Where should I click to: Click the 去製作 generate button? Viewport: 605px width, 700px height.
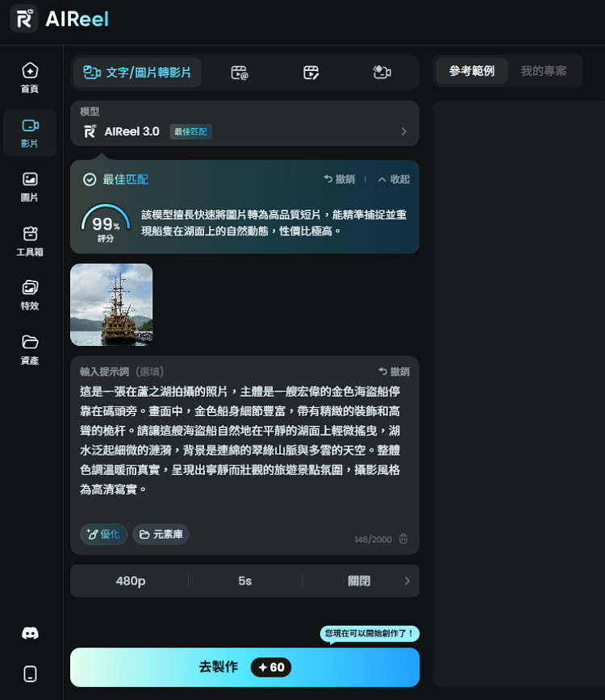click(244, 667)
